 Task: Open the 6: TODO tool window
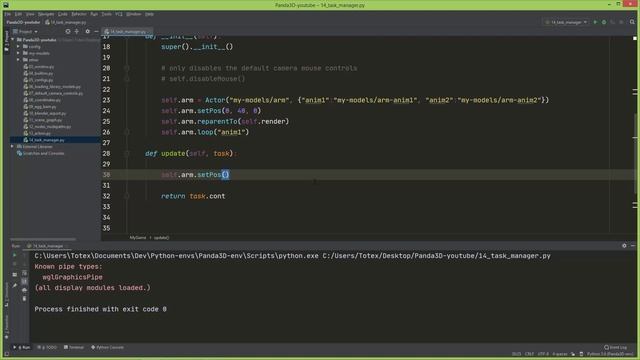tap(47, 347)
